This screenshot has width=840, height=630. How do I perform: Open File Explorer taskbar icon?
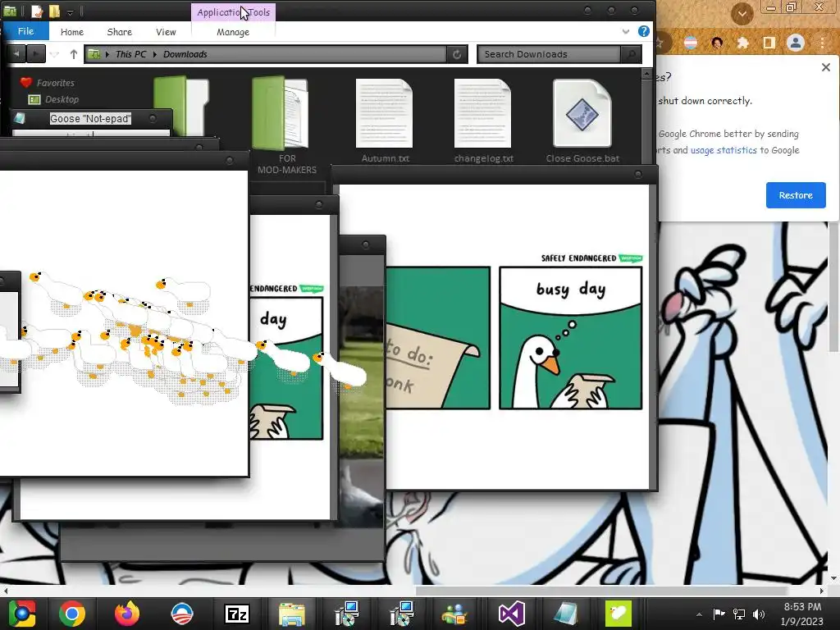[x=292, y=614]
